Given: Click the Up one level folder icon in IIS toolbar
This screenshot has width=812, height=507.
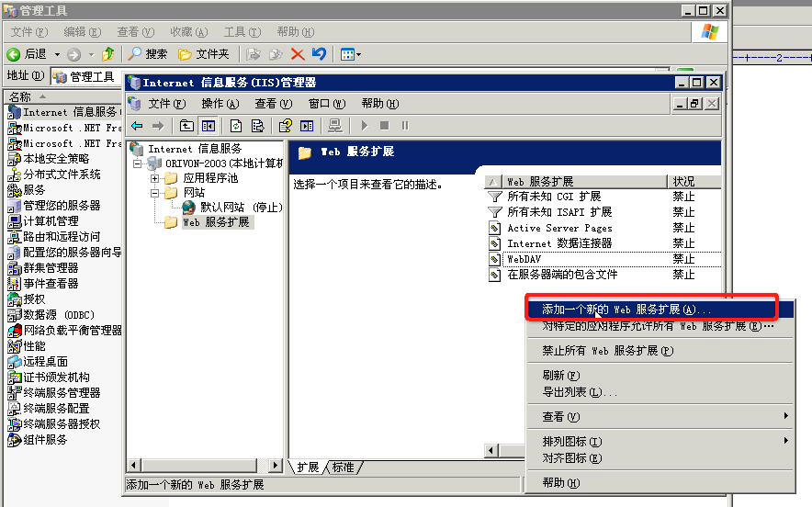Looking at the screenshot, I should pos(187,126).
